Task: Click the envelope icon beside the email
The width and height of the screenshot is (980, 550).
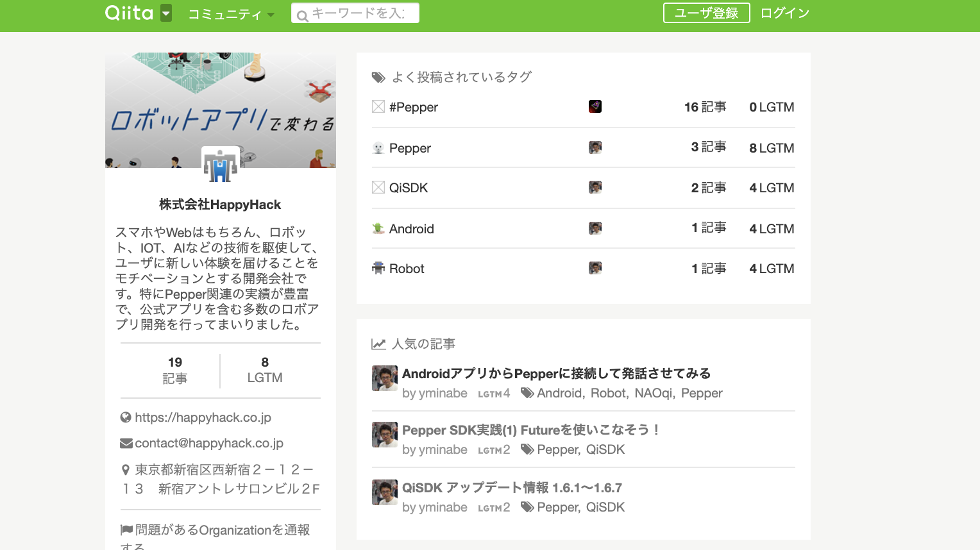Action: pyautogui.click(x=126, y=444)
